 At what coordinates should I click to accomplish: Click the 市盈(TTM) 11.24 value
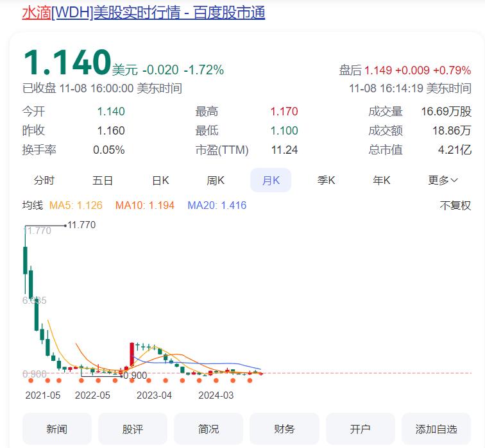click(x=285, y=150)
